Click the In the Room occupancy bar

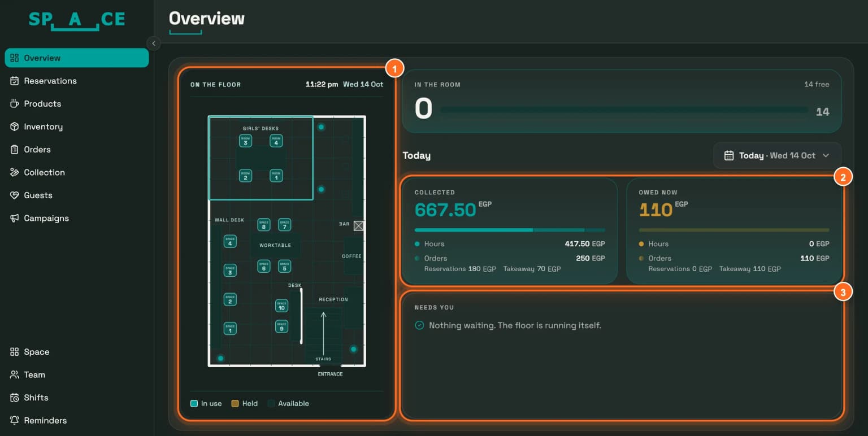pos(624,110)
